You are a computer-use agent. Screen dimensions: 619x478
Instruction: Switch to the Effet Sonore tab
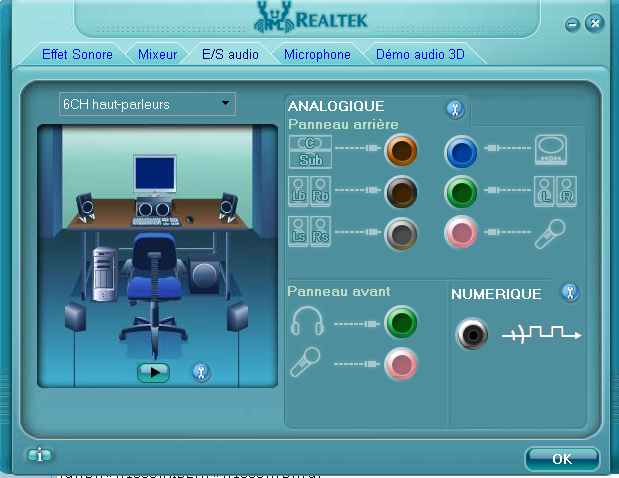point(76,54)
